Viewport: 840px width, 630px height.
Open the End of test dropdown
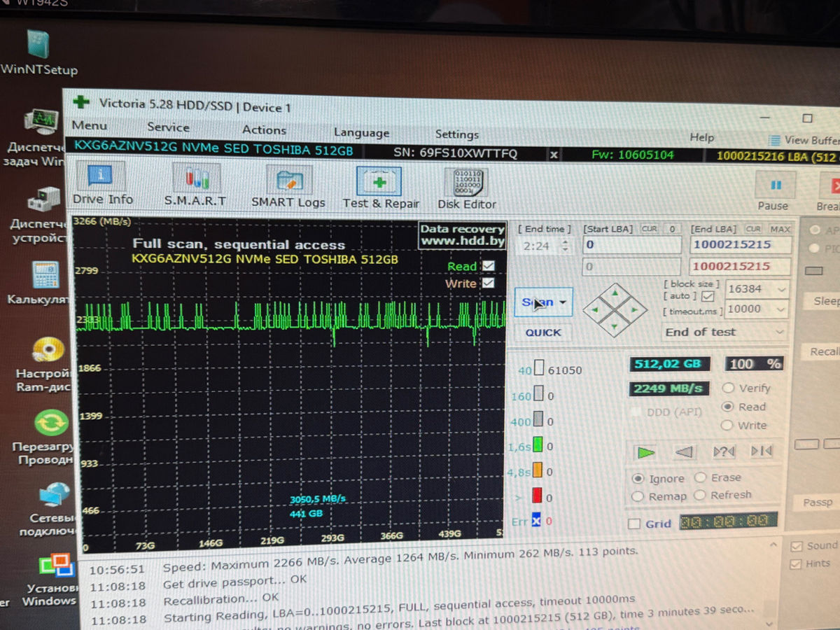click(726, 332)
